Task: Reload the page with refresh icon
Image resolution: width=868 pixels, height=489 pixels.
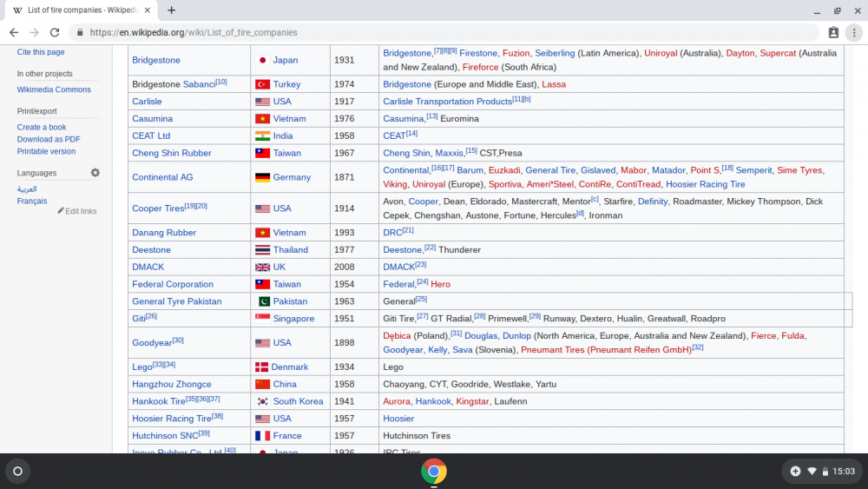Action: point(54,33)
